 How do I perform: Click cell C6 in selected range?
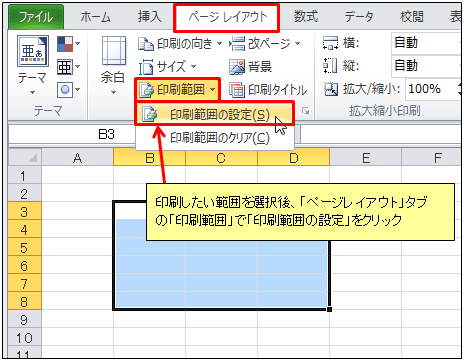221,265
